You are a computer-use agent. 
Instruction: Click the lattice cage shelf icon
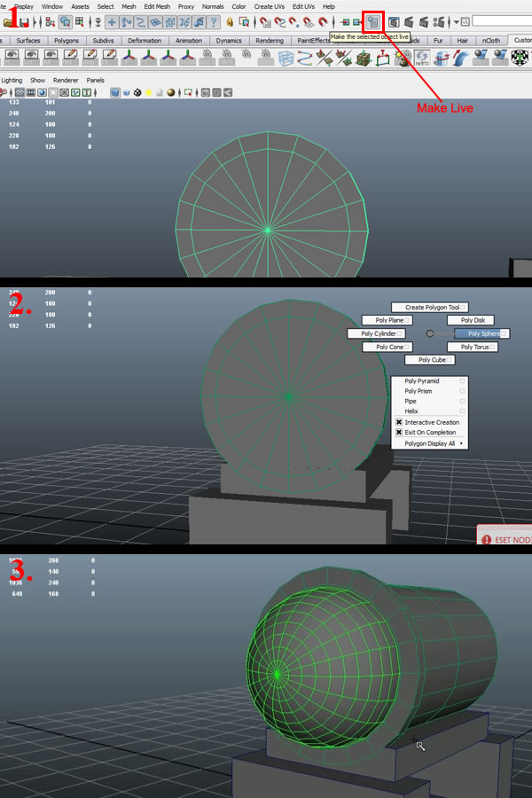286,58
